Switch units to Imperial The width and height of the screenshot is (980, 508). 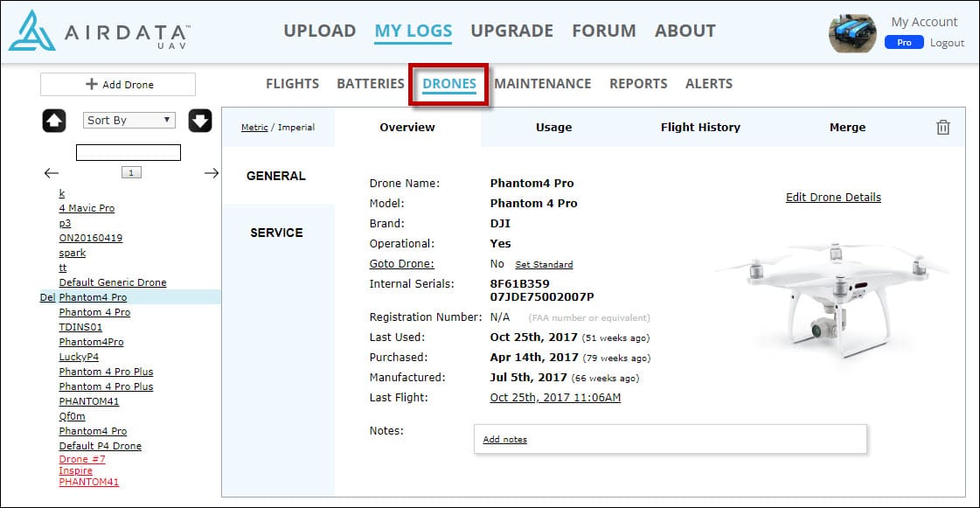[x=296, y=128]
